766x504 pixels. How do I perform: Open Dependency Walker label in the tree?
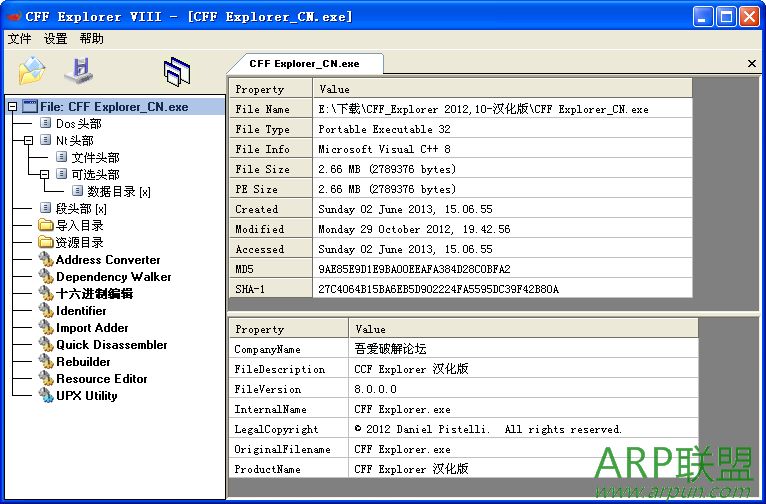pyautogui.click(x=113, y=277)
